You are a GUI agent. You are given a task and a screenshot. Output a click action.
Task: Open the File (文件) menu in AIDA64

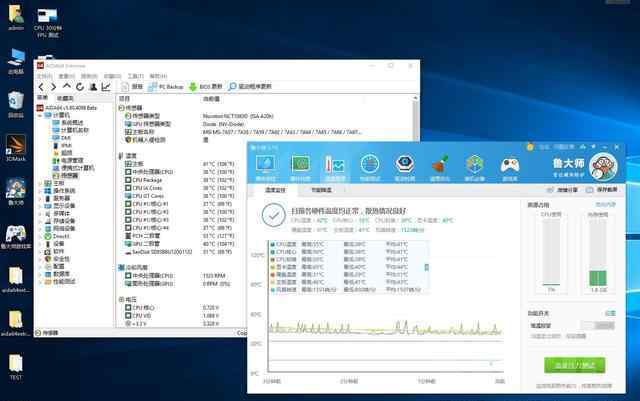[44, 76]
